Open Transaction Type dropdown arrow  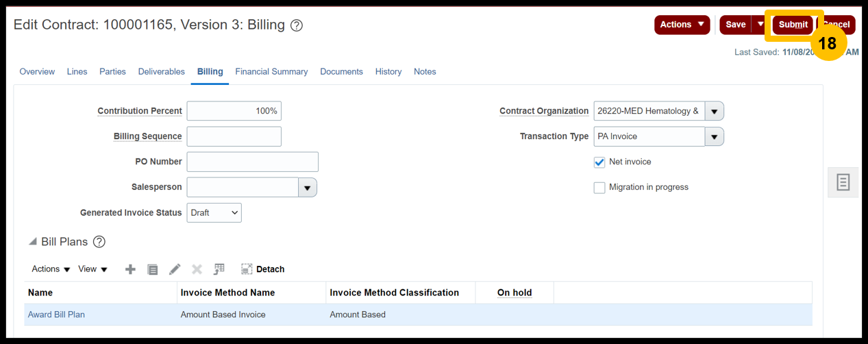coord(714,137)
